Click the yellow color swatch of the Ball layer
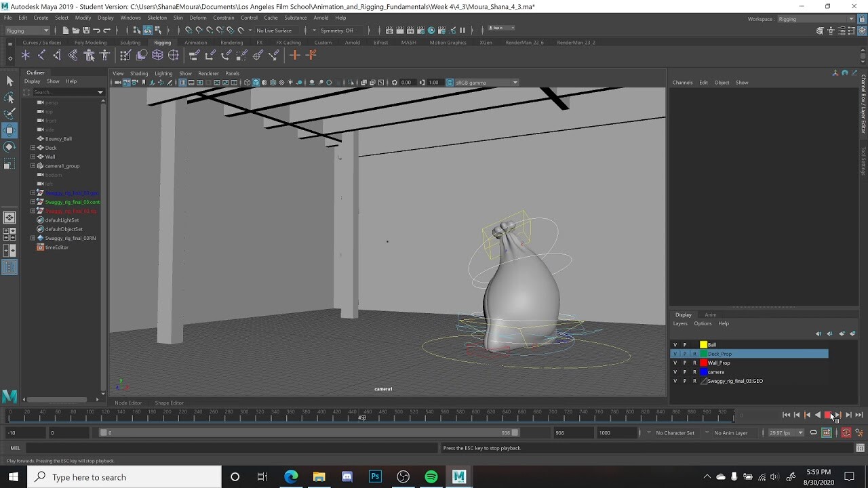The image size is (868, 488). click(x=703, y=344)
